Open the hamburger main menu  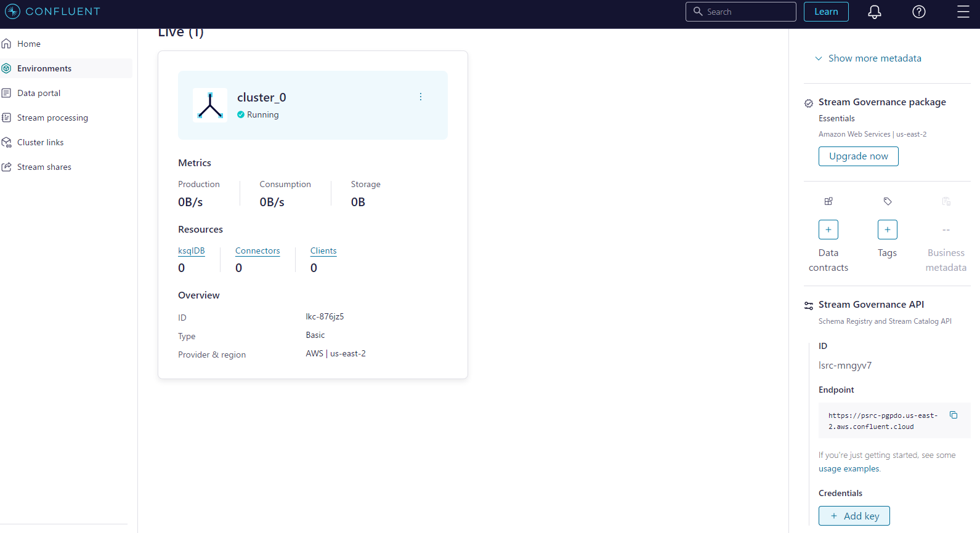[x=963, y=12]
